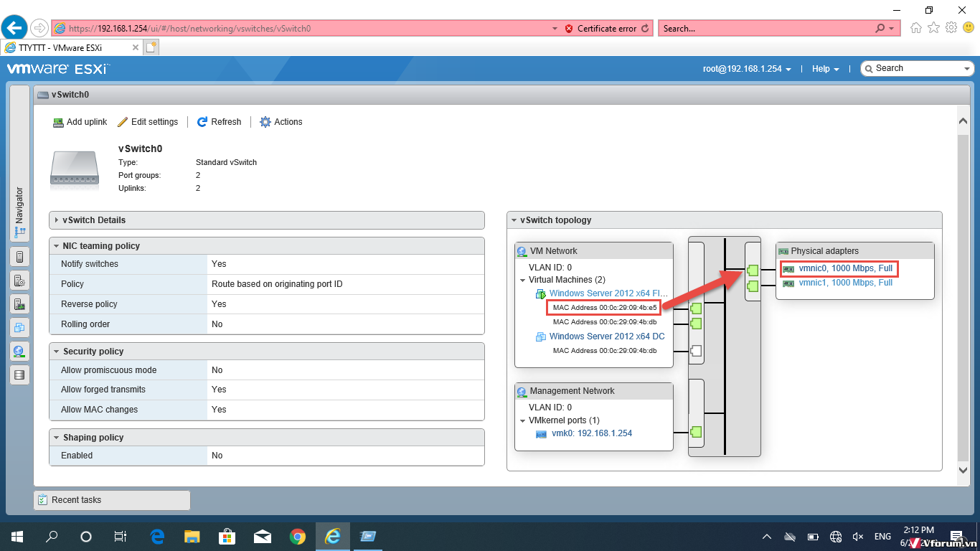Viewport: 980px width, 551px height.
Task: Click the Certificate error indicator
Action: [x=600, y=29]
